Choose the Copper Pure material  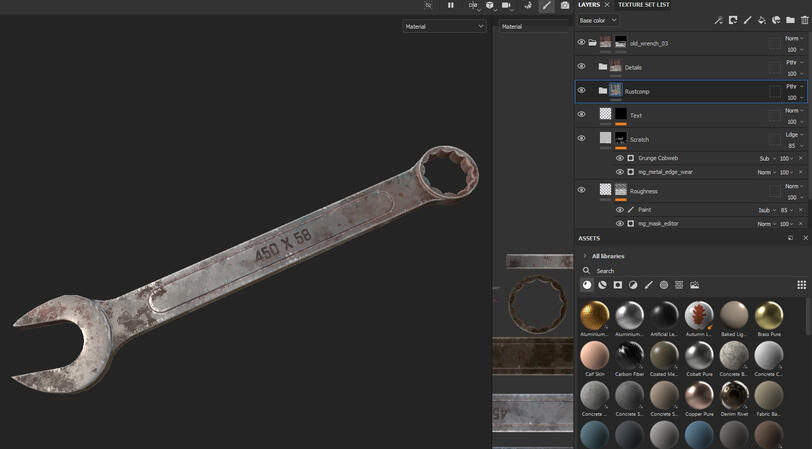coord(699,397)
